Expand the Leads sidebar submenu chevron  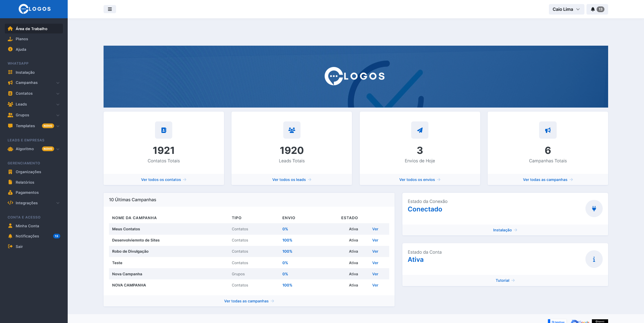[58, 105]
